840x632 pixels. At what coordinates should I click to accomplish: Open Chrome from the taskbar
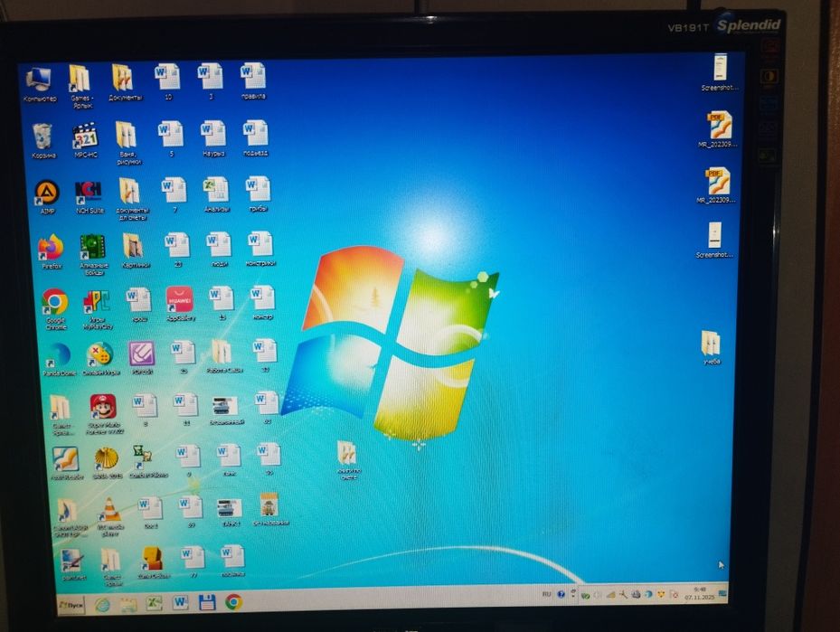click(x=233, y=602)
